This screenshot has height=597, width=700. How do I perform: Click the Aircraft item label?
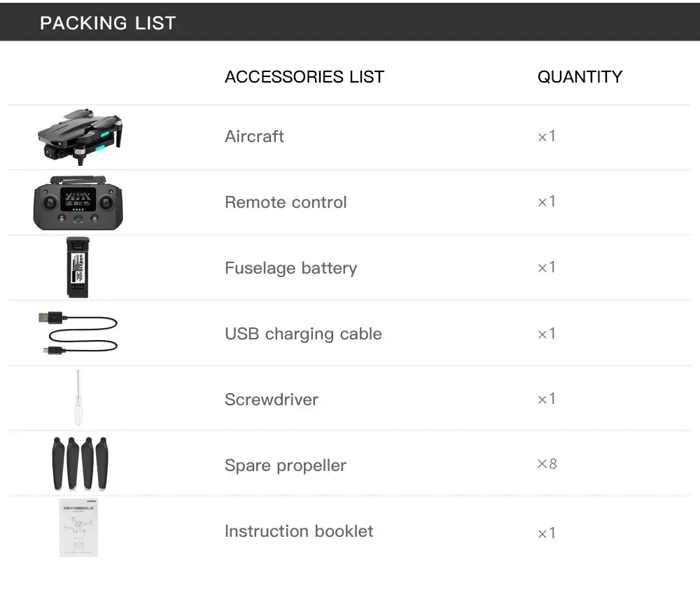[254, 136]
